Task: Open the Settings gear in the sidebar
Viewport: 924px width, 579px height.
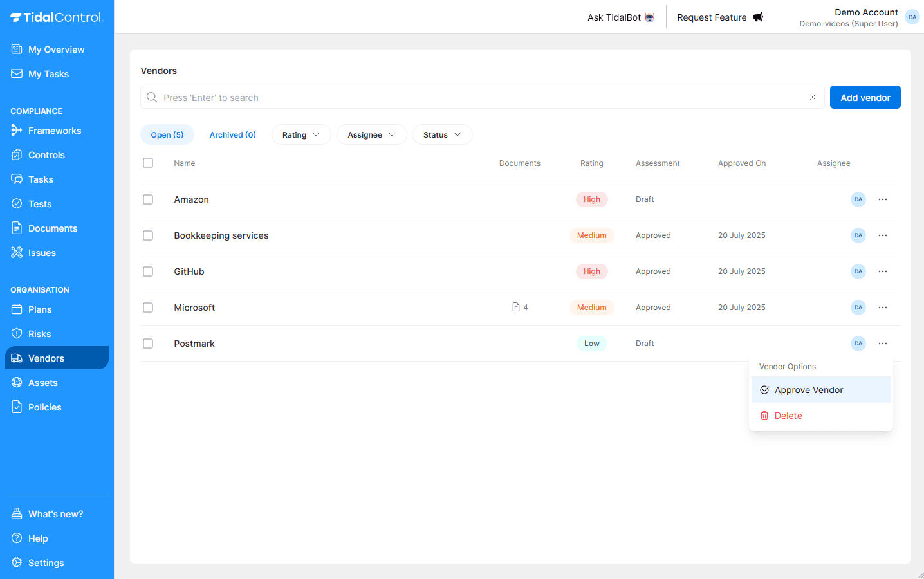Action: pos(17,562)
